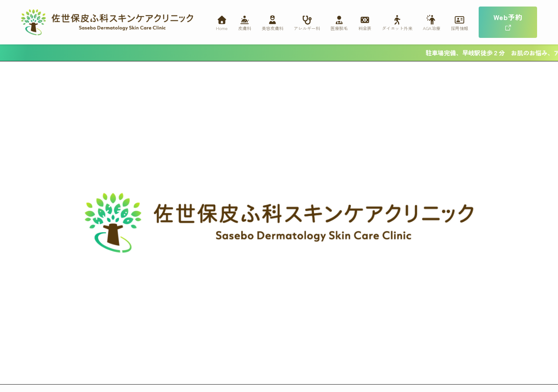Select the AGA治療 menu label
This screenshot has height=392, width=558.
432,29
